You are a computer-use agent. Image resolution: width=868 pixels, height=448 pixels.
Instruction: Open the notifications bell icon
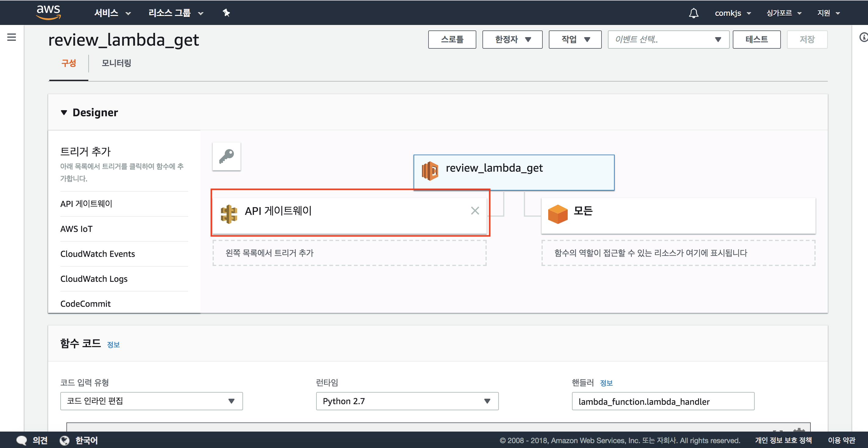click(693, 13)
